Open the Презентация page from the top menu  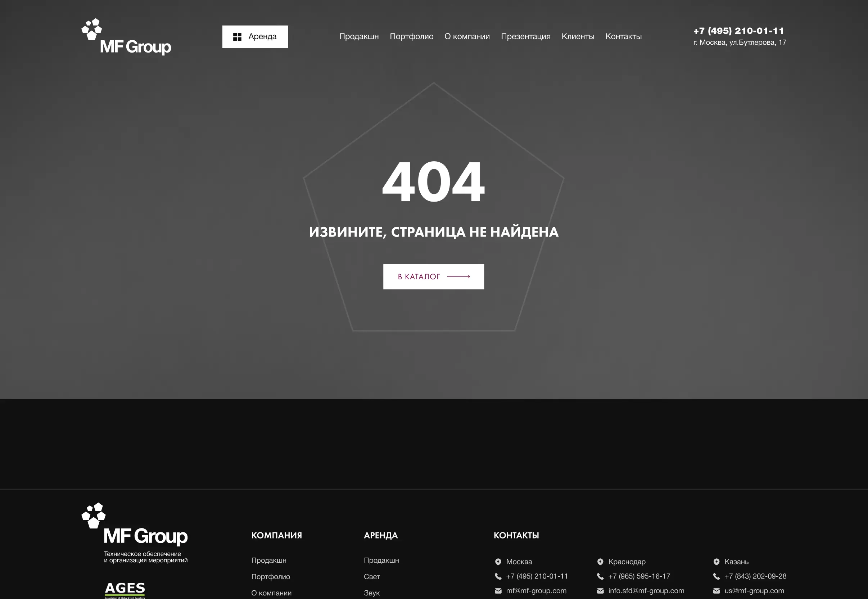tap(526, 36)
